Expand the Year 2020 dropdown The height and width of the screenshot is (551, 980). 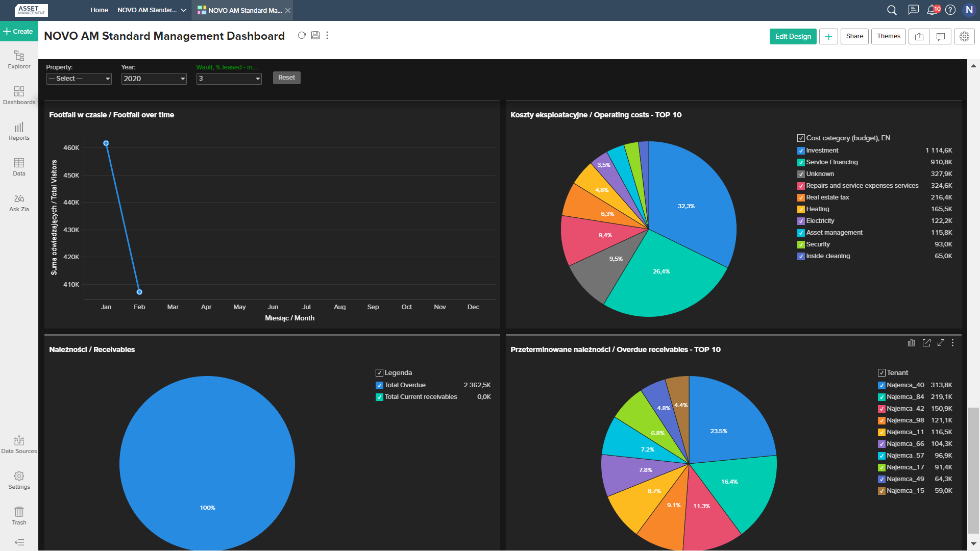[154, 79]
